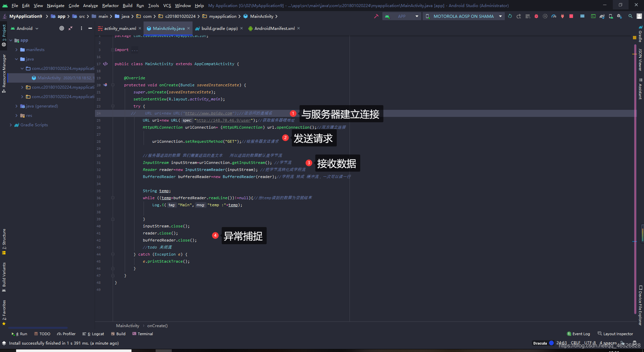Start debugging with the red bug icon
644x352 pixels.
pos(536,16)
